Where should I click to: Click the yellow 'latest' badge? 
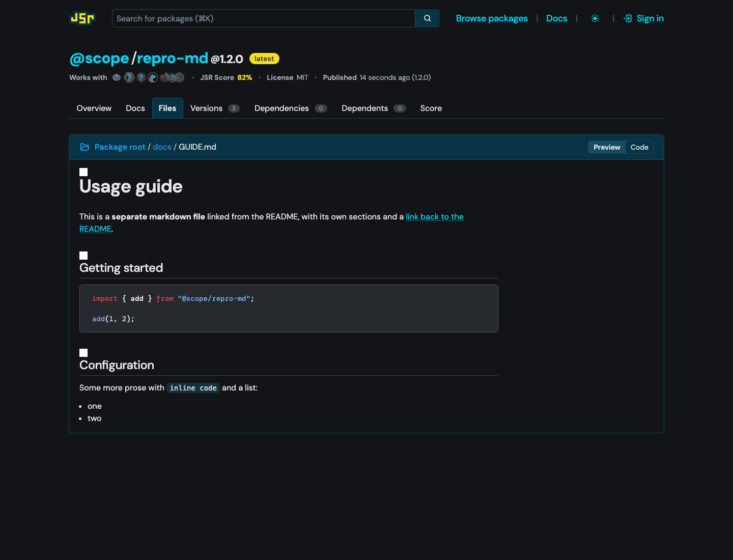264,59
